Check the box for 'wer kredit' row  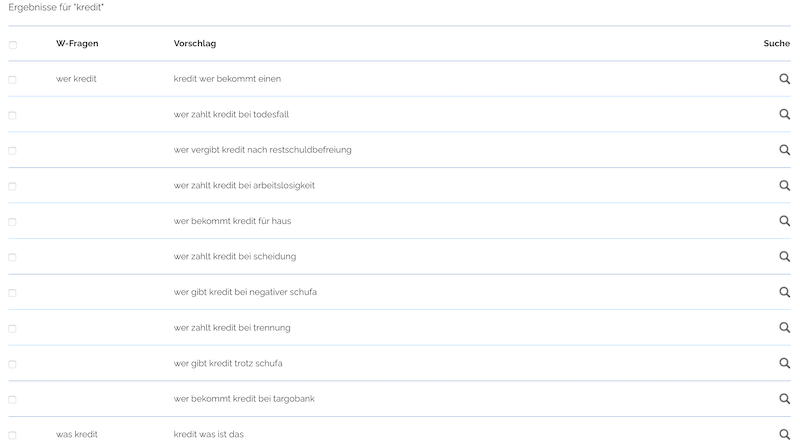(x=13, y=79)
